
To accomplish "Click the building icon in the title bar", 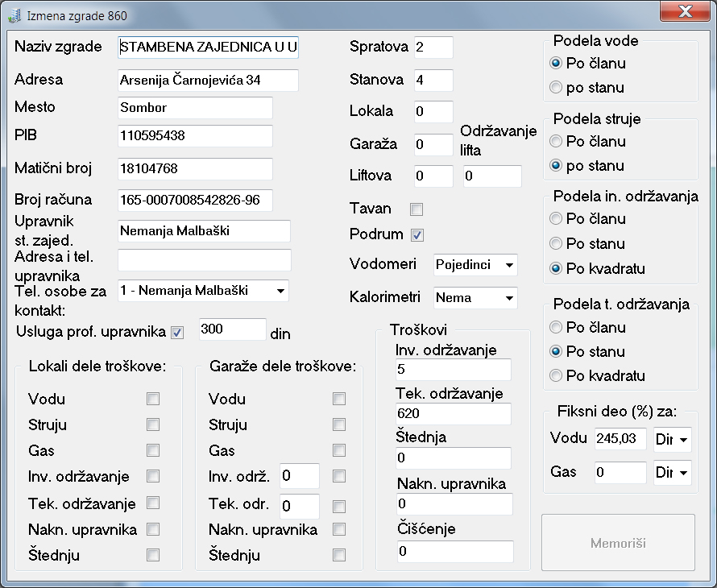I will click(x=15, y=15).
